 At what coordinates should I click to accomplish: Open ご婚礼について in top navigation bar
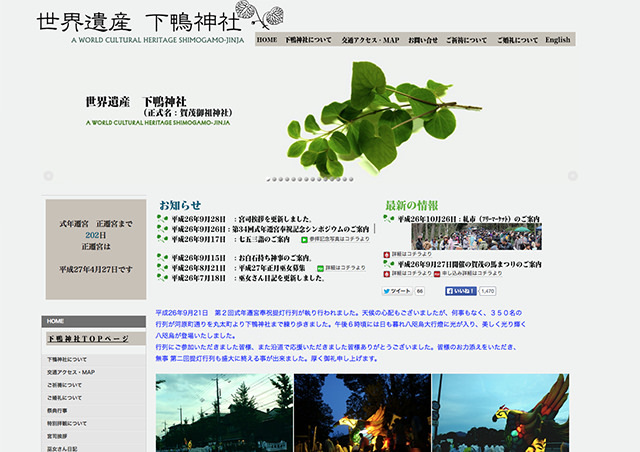[x=517, y=40]
